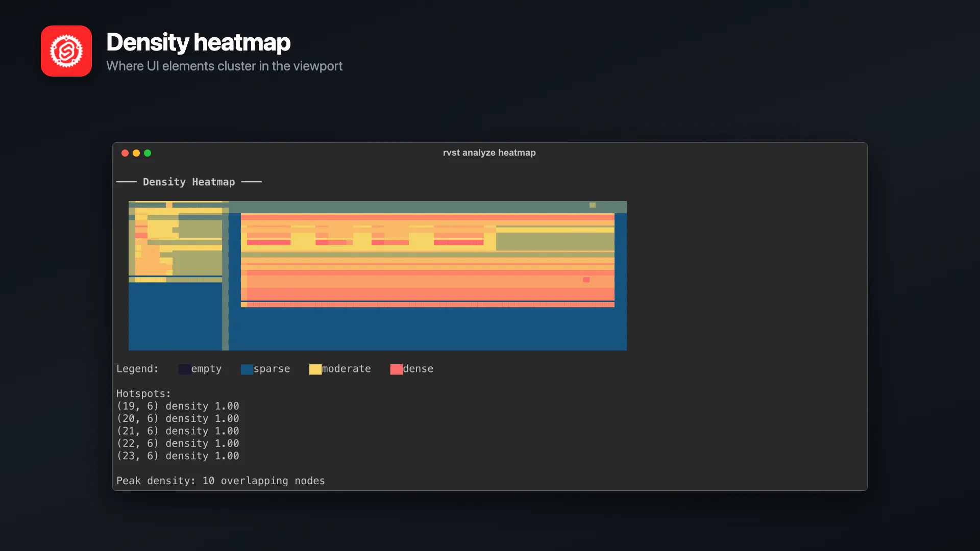Screen dimensions: 980x551
Task: Minimize the terminal using yellow dot
Action: [x=136, y=153]
